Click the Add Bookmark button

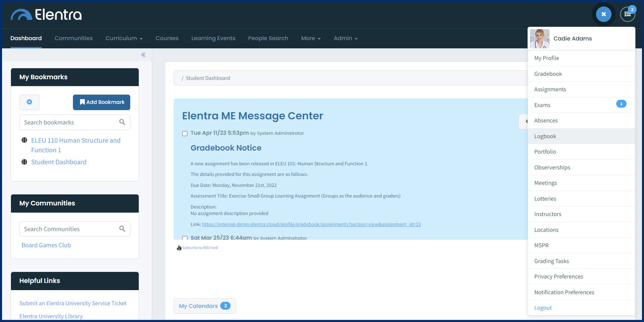click(x=101, y=102)
